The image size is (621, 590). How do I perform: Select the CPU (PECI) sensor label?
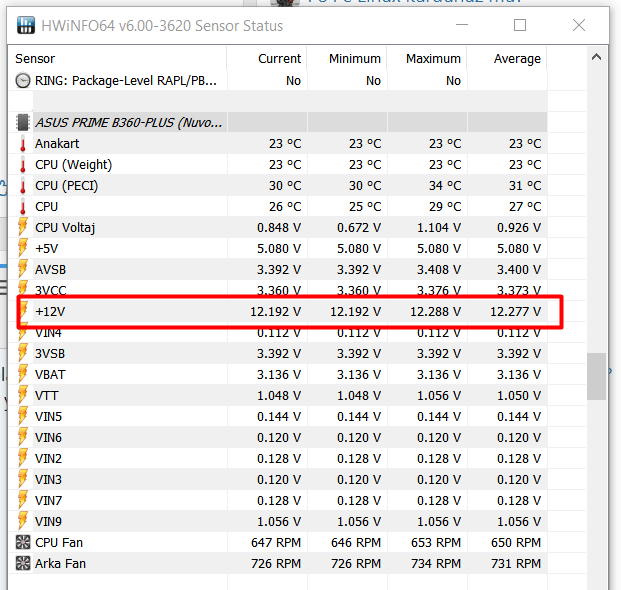point(67,185)
